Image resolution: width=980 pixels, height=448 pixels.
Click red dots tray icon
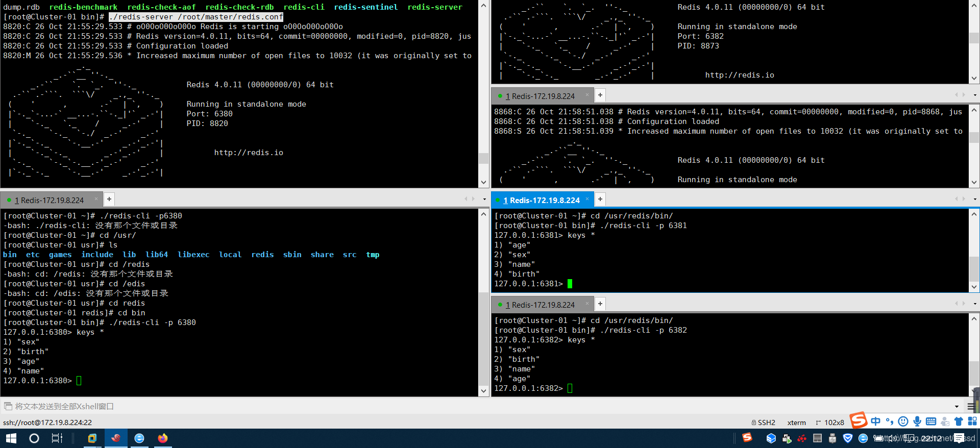pos(802,438)
